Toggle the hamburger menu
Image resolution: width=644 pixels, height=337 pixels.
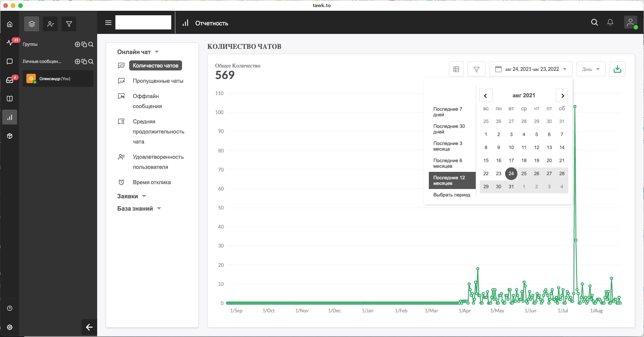(x=108, y=23)
